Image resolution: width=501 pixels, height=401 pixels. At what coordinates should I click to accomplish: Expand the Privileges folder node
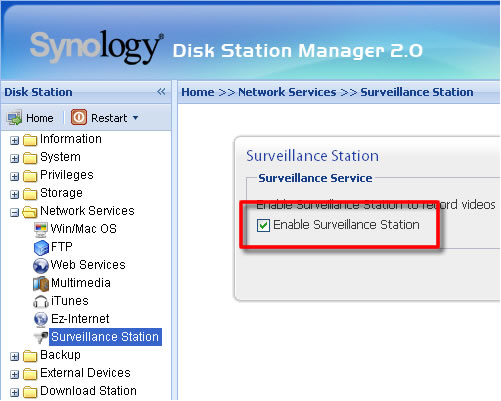[14, 176]
